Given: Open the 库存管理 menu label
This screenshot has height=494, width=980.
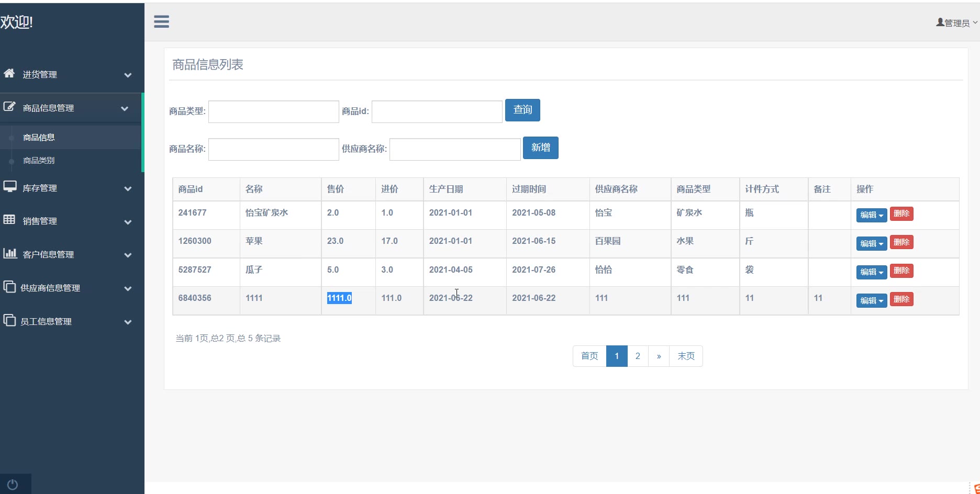Looking at the screenshot, I should [40, 188].
